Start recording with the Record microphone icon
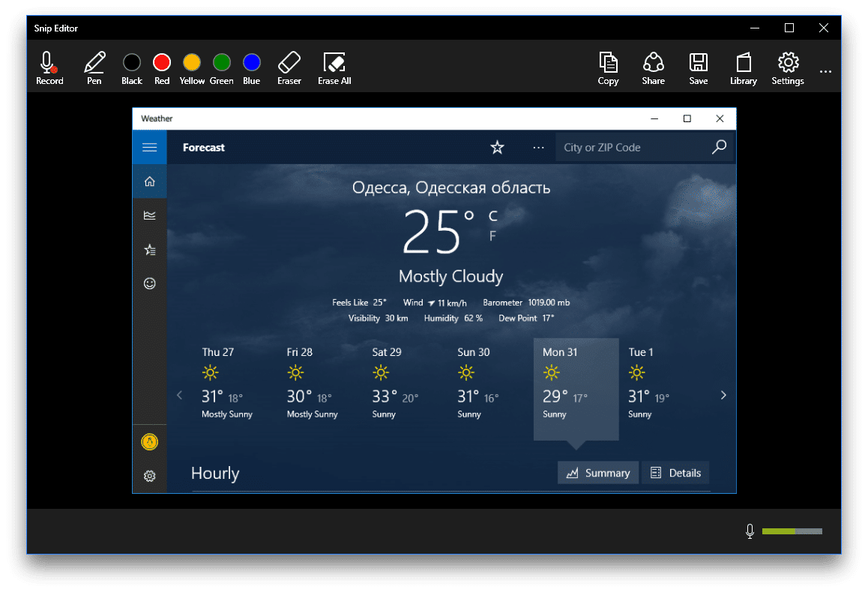 [x=49, y=68]
